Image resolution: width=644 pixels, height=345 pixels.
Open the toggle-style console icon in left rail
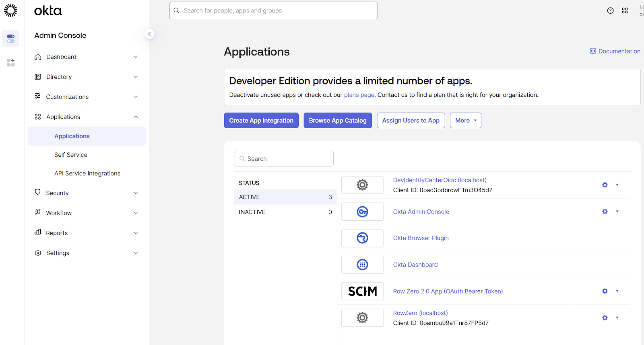point(11,39)
